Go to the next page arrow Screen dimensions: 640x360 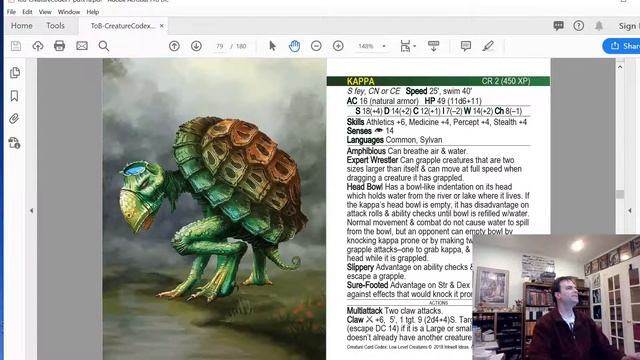(x=196, y=46)
